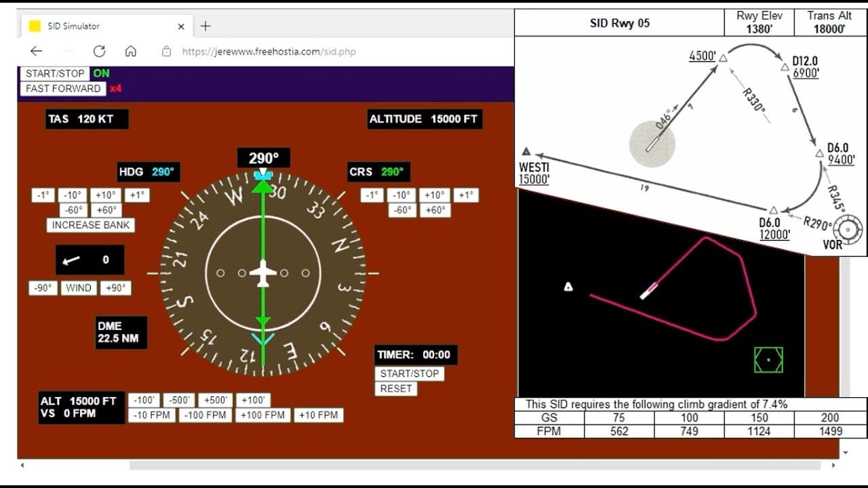
Task: Reload the page with refresh icon
Action: pos(99,52)
